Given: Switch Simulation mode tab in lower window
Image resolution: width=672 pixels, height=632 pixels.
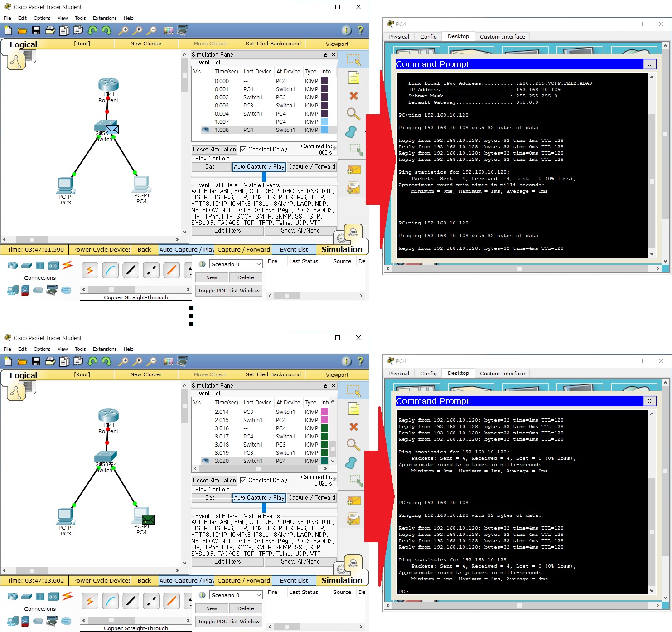Looking at the screenshot, I should pyautogui.click(x=342, y=580).
